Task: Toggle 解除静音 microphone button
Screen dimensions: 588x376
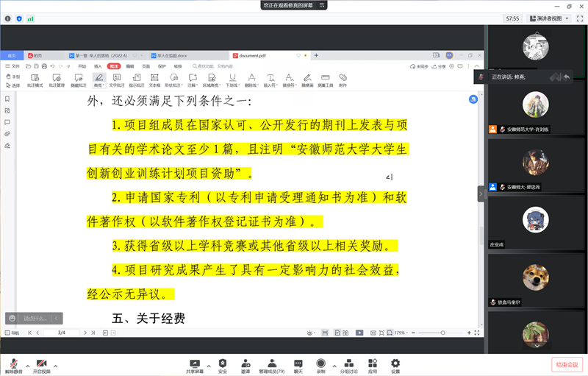Action: tap(13, 365)
